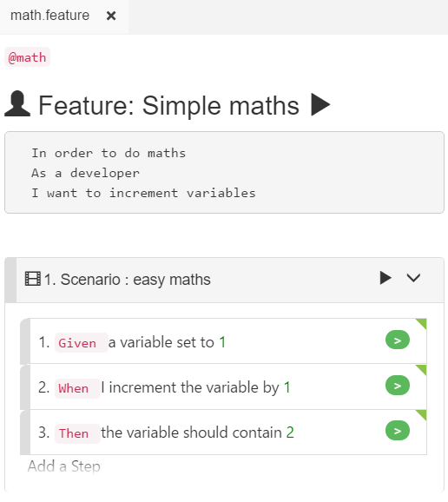Click green corner marker on Given step
This screenshot has width=448, height=502.
pos(423,322)
